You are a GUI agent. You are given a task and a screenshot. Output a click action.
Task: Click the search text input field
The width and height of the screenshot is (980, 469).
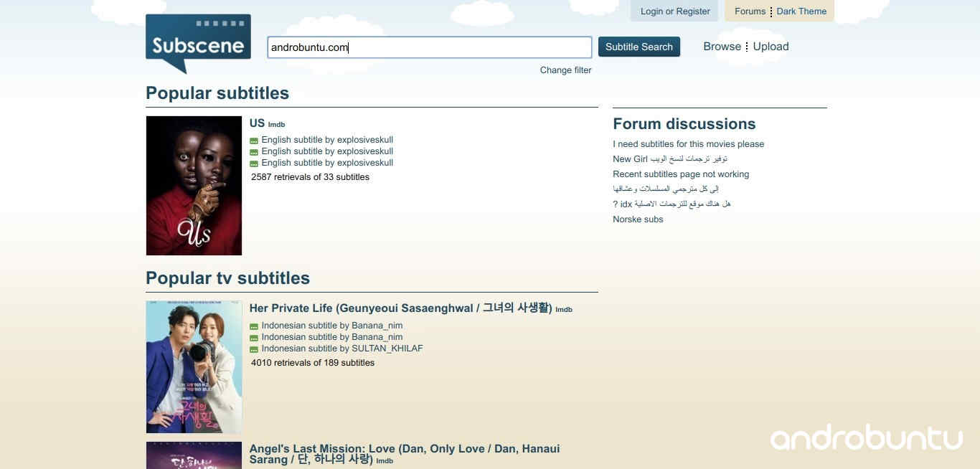(x=429, y=47)
